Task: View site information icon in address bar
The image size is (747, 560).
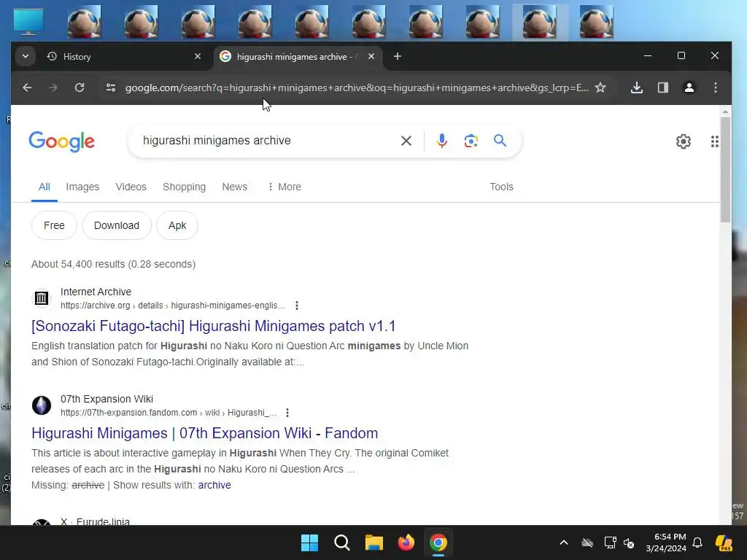Action: (x=111, y=87)
